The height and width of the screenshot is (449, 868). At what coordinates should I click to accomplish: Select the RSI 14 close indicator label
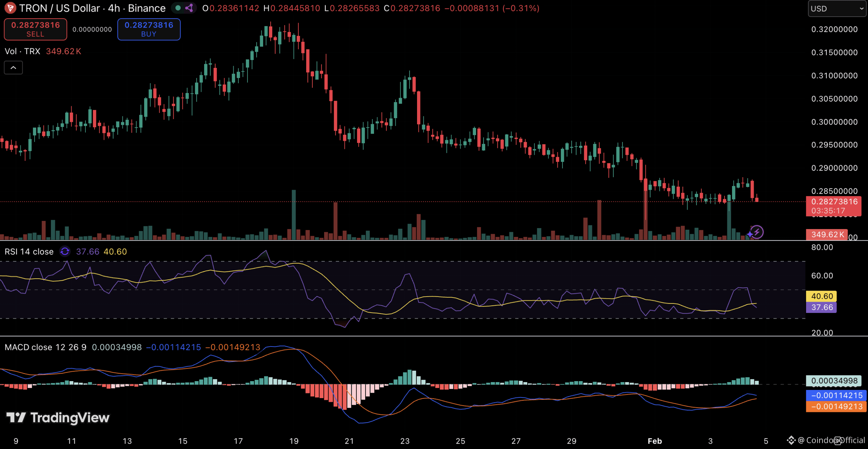click(x=29, y=251)
